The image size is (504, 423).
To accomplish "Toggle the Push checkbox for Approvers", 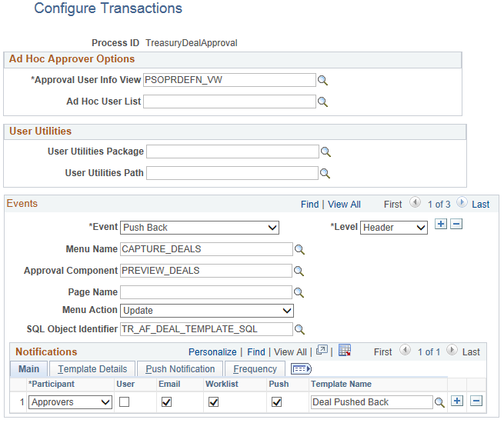I will [276, 401].
